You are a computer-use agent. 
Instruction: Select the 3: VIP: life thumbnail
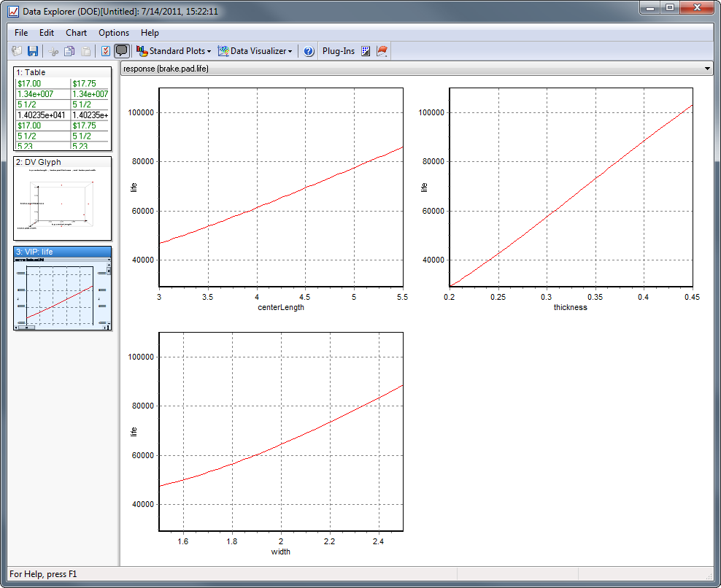point(62,289)
